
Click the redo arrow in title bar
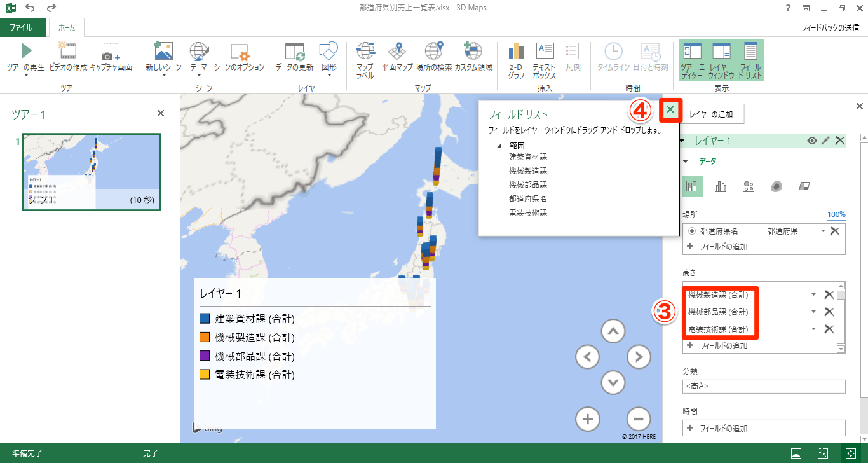52,8
